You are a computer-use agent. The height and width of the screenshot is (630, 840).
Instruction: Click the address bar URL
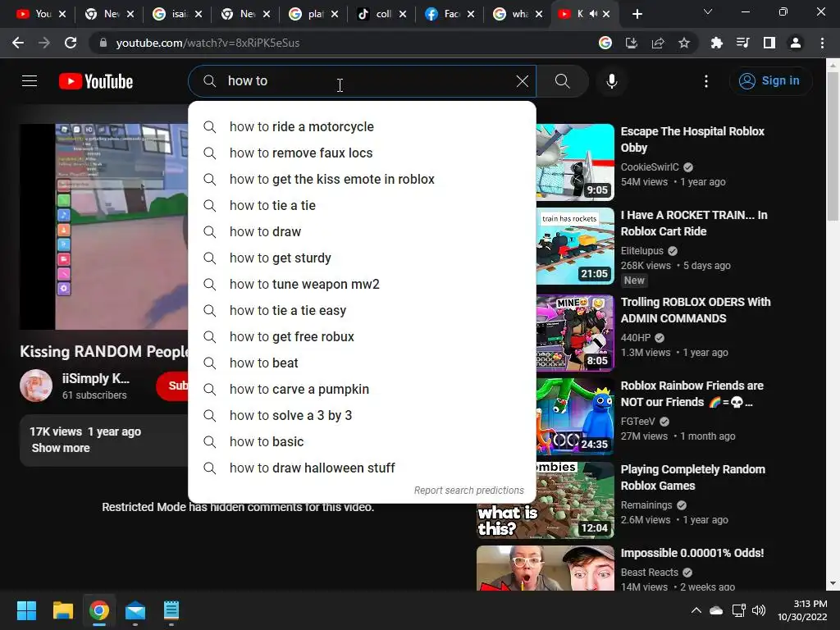[x=208, y=43]
